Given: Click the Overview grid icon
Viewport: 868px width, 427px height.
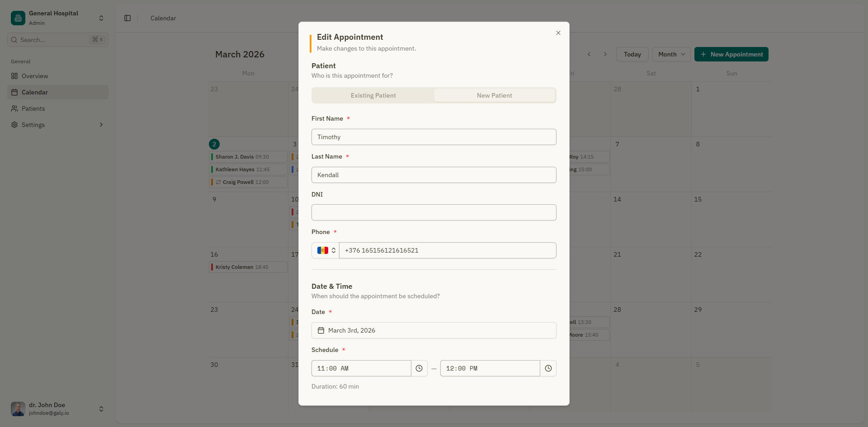Looking at the screenshot, I should click(14, 76).
